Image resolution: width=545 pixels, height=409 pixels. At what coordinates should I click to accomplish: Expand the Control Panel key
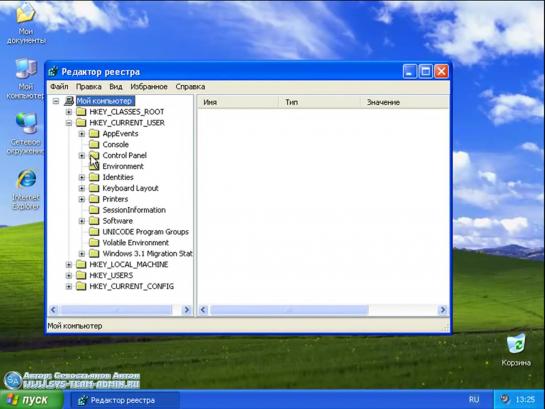(x=82, y=155)
